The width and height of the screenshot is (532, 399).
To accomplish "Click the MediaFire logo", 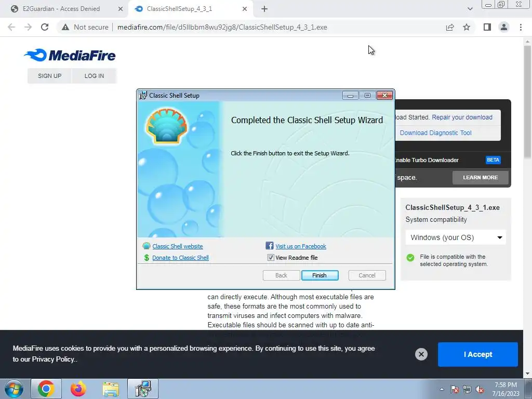I will 70,55.
